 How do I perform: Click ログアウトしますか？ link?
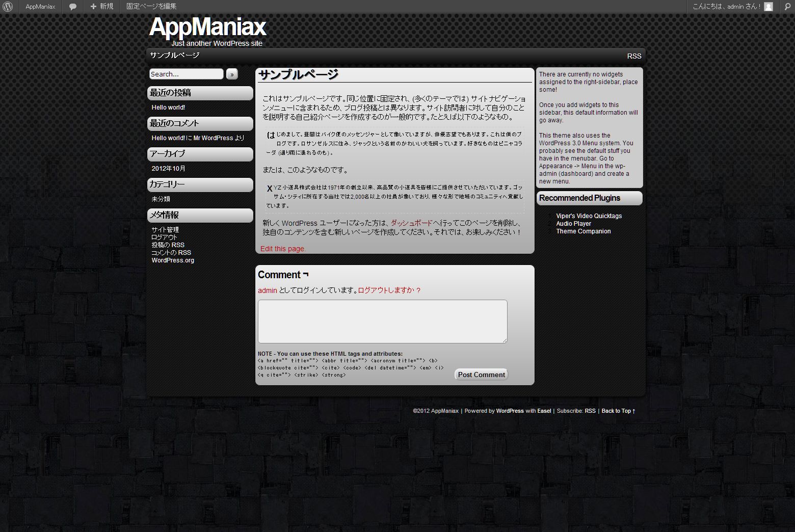point(389,290)
